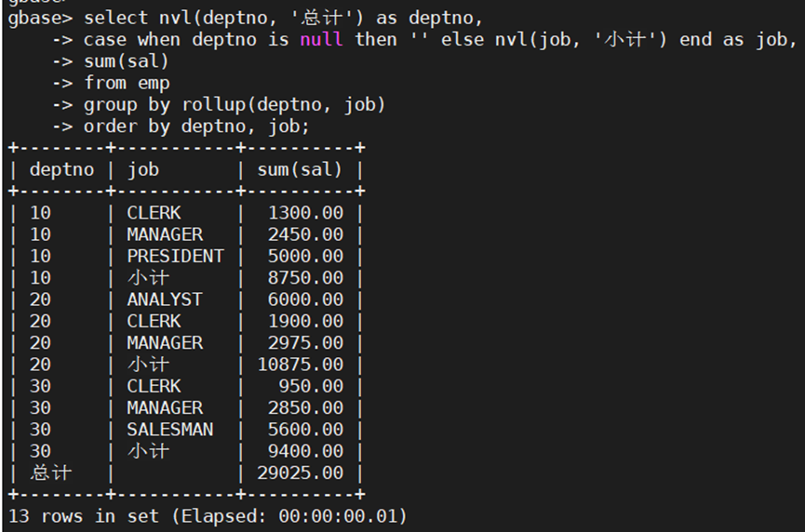This screenshot has width=805, height=532.
Task: Click deptno '10' in the PRESIDENT row
Action: tap(40, 256)
